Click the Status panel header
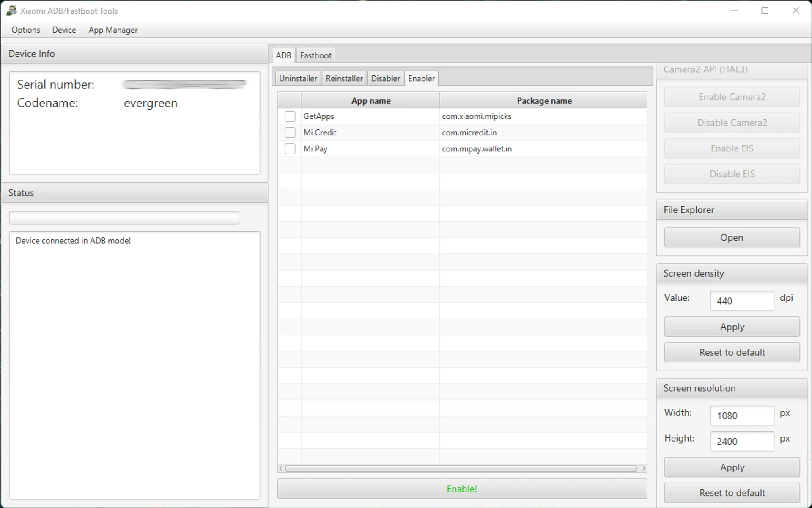The height and width of the screenshot is (508, 812). (134, 193)
